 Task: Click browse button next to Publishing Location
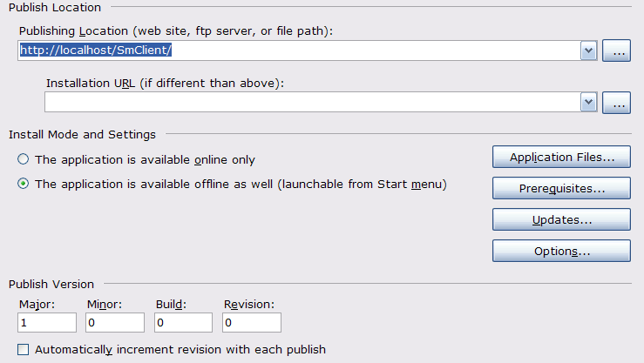tap(616, 51)
